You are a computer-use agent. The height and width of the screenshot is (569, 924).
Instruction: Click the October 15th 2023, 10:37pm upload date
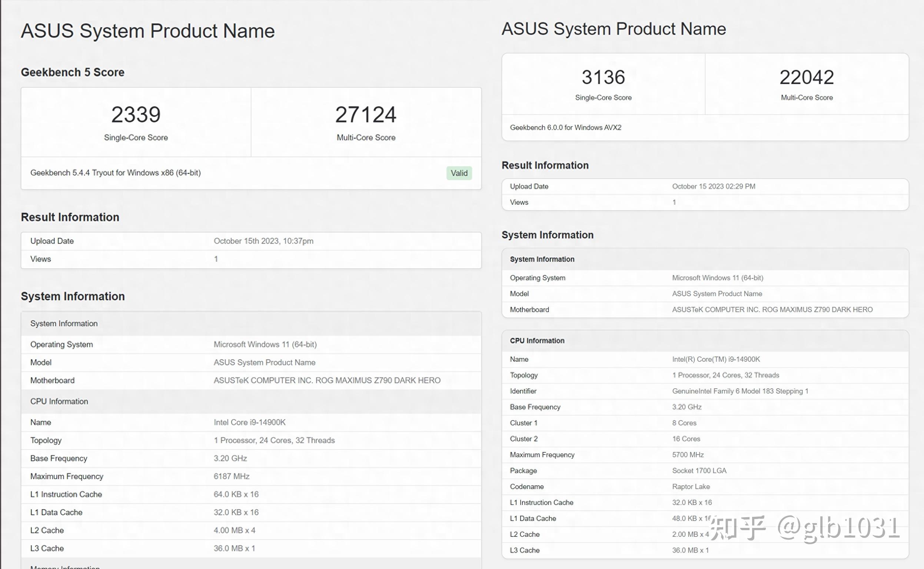click(x=263, y=241)
